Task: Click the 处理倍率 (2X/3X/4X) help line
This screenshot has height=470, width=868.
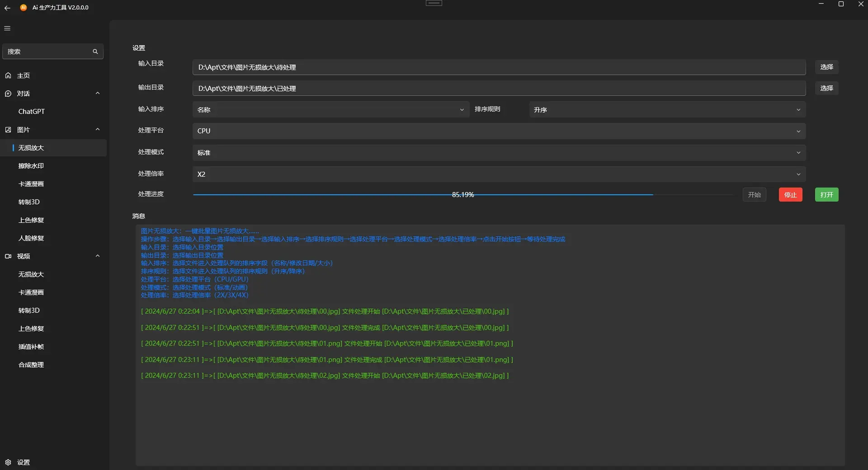Action: [x=195, y=295]
